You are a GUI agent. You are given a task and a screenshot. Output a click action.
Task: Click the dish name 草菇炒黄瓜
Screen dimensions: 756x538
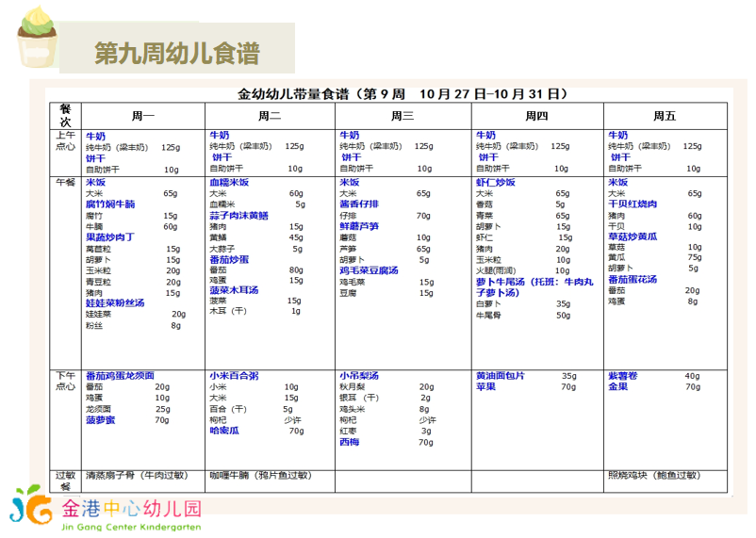[633, 236]
